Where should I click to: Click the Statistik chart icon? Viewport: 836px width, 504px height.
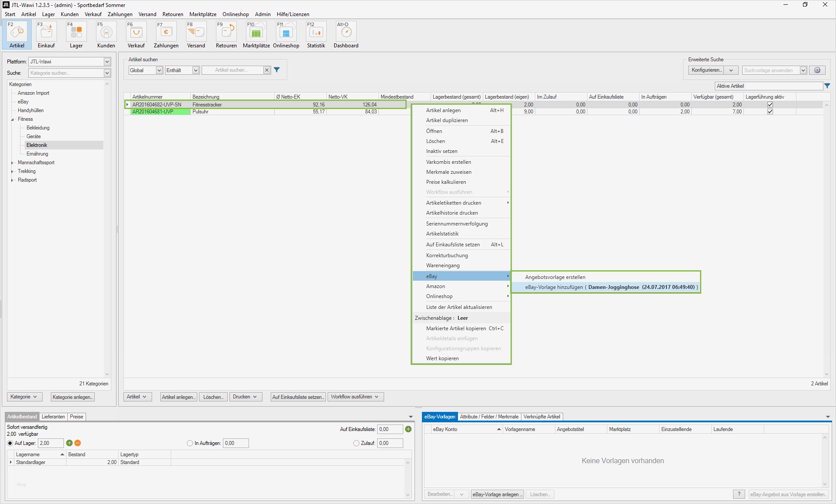(316, 33)
